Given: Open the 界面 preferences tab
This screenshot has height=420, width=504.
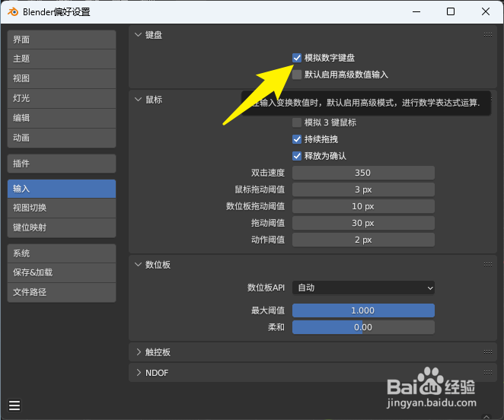Looking at the screenshot, I should (62, 40).
